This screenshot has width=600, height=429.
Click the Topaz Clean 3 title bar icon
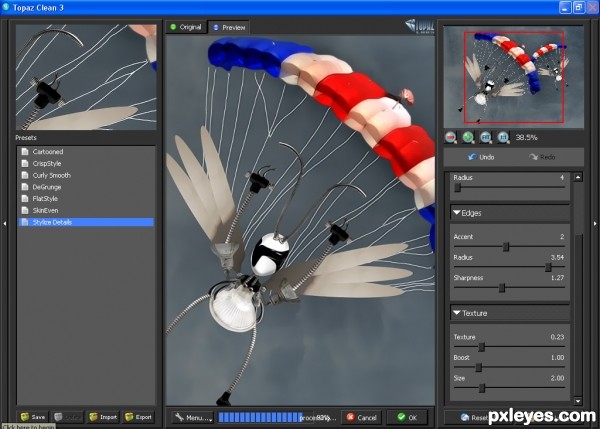coord(6,7)
